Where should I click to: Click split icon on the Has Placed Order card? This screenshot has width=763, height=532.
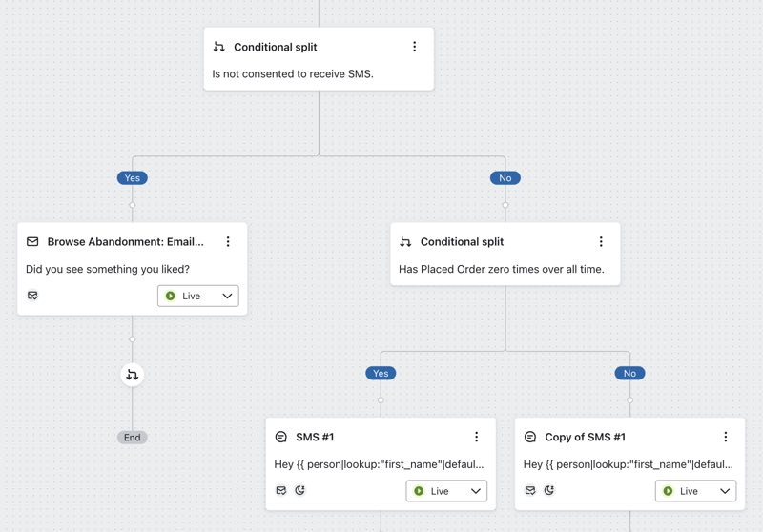405,242
